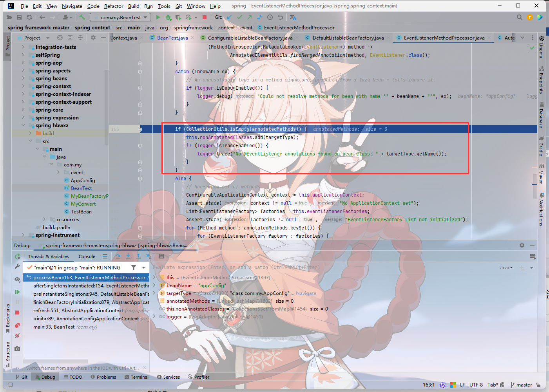Click Select Opened File target icon
The height and width of the screenshot is (392, 549).
(60, 38)
